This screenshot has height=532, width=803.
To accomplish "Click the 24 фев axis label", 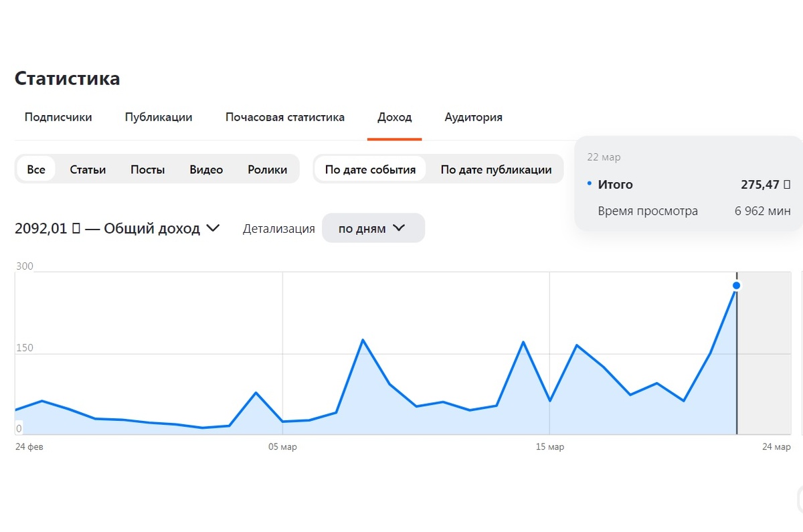I will 29,447.
